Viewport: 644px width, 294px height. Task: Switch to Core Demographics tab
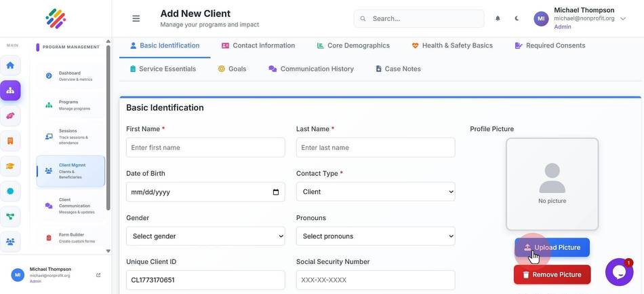pos(353,45)
